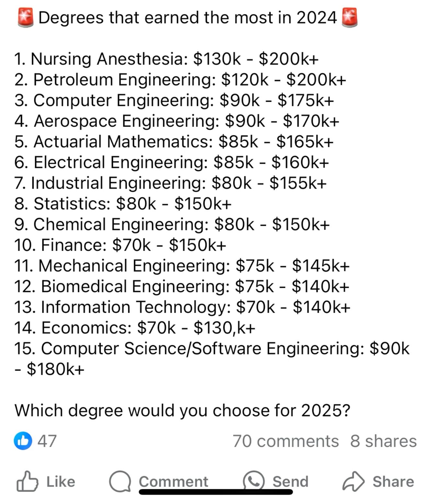431x504 pixels.
Task: Open the blue like reaction icon
Action: [x=23, y=441]
